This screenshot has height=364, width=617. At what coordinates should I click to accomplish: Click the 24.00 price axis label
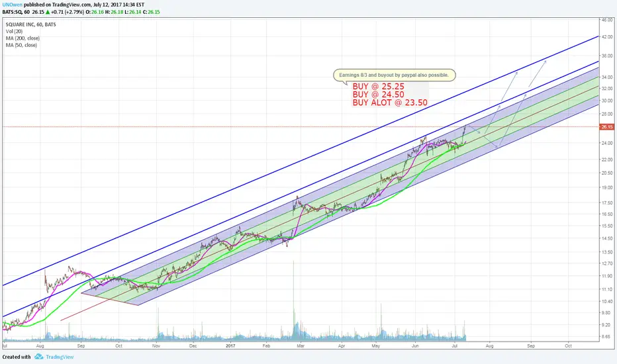tap(607, 143)
